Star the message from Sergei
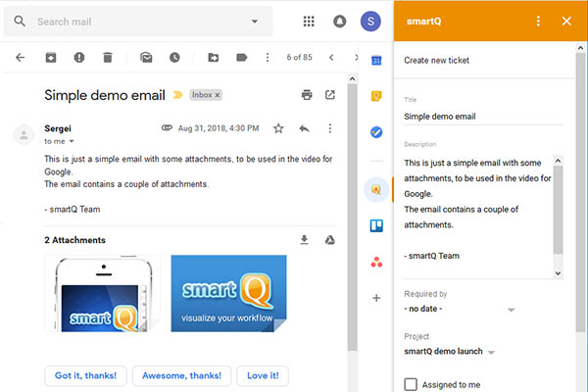This screenshot has width=588, height=392. [x=278, y=128]
